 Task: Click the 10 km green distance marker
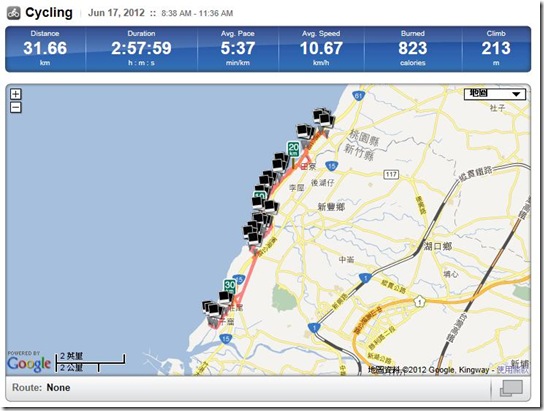[260, 195]
